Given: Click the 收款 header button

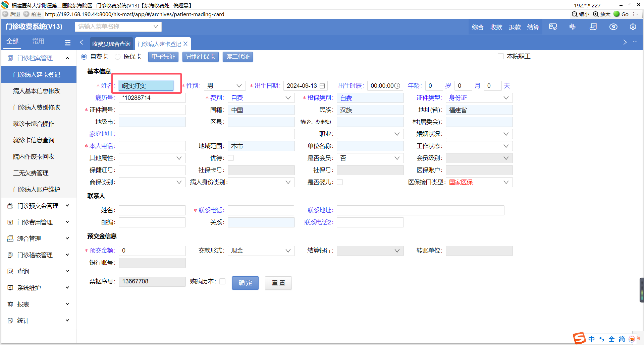Looking at the screenshot, I should coord(496,27).
